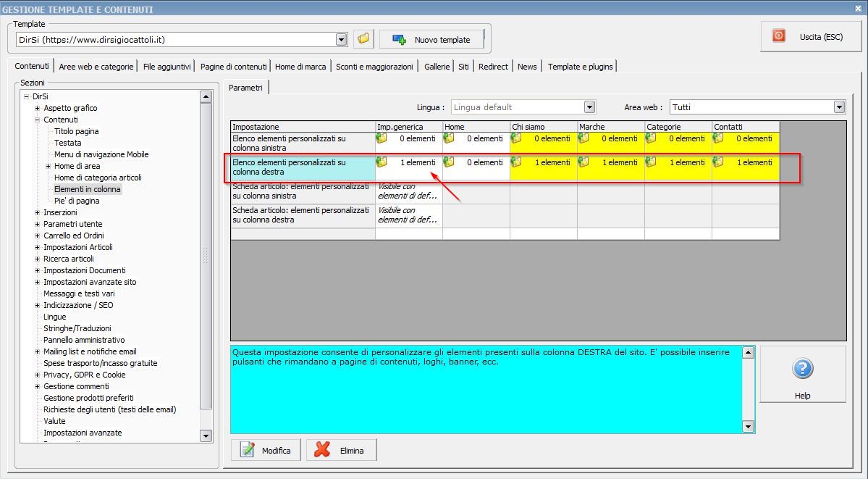Click folder icon in colonna destra Contatti cell
This screenshot has width=868, height=479.
tap(718, 162)
